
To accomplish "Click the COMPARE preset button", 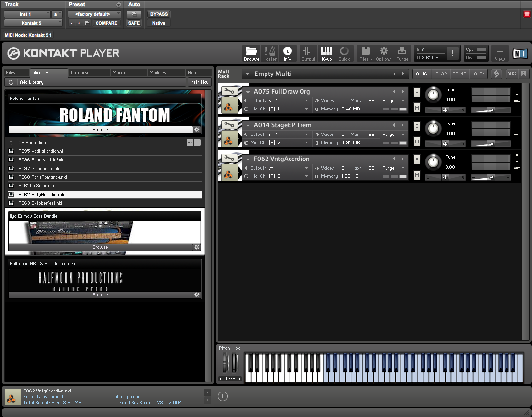I will pos(106,23).
